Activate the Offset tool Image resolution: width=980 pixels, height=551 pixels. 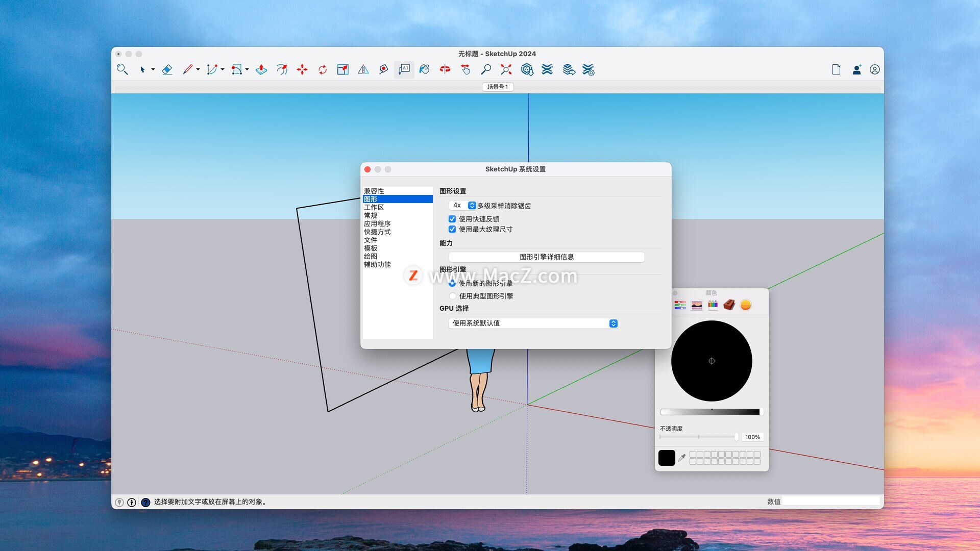click(x=282, y=69)
